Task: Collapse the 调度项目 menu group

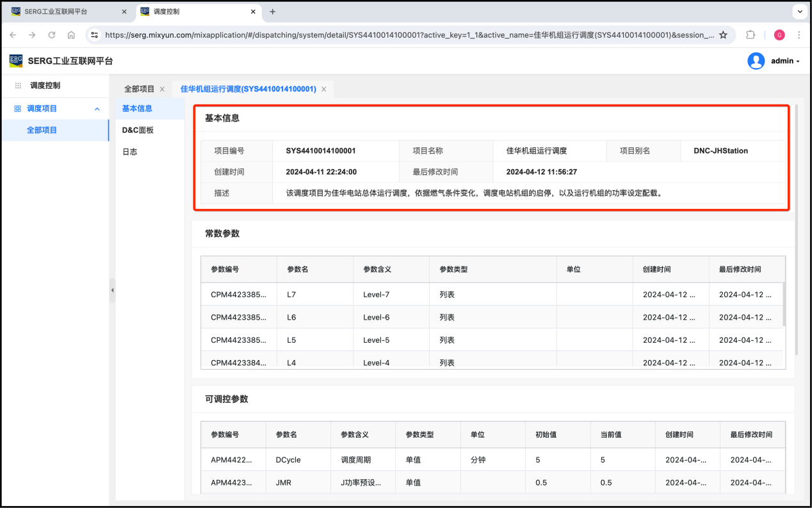Action: pos(97,109)
